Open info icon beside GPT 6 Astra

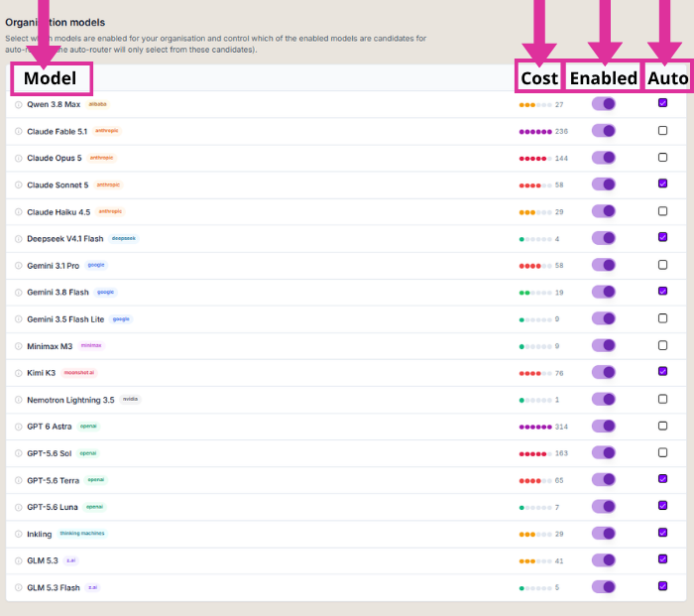click(x=18, y=427)
